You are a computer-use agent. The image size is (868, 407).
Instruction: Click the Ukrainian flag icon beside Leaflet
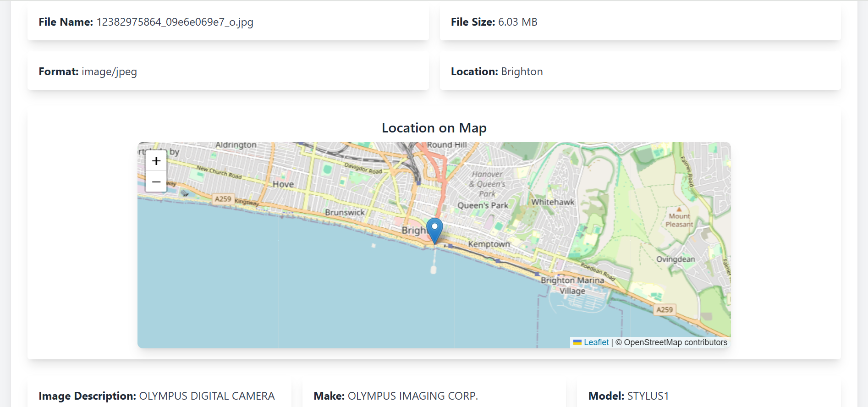577,342
